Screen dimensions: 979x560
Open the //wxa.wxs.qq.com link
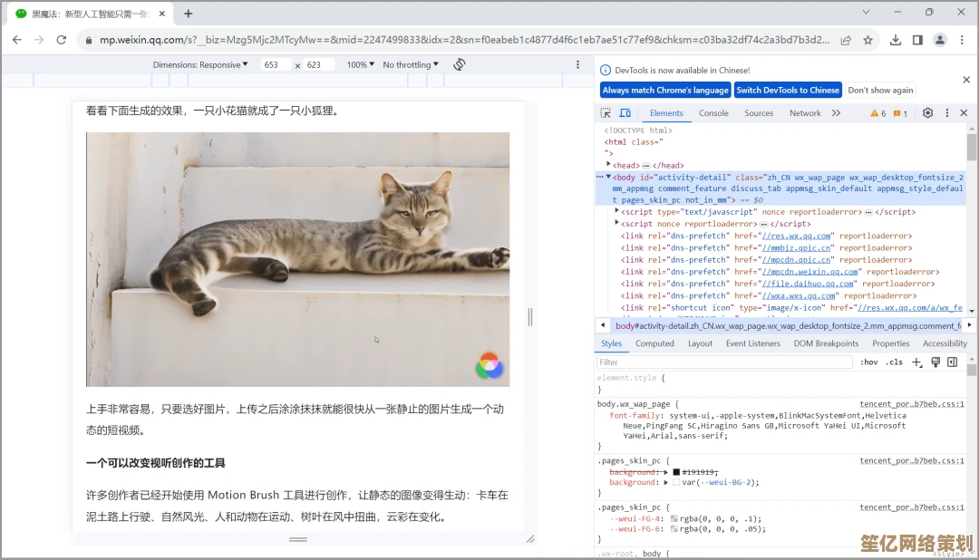point(799,295)
